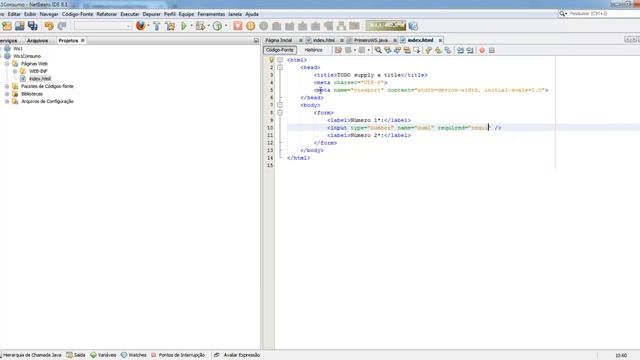Toggle Highlight Search in editor toolbar
Image resolution: width=640 pixels, height=360 pixels.
(407, 50)
